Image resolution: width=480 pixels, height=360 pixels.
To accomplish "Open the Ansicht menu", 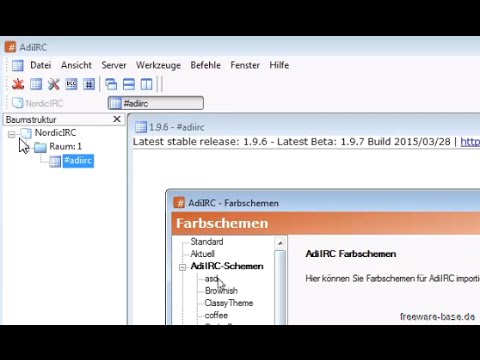I will coord(76,65).
